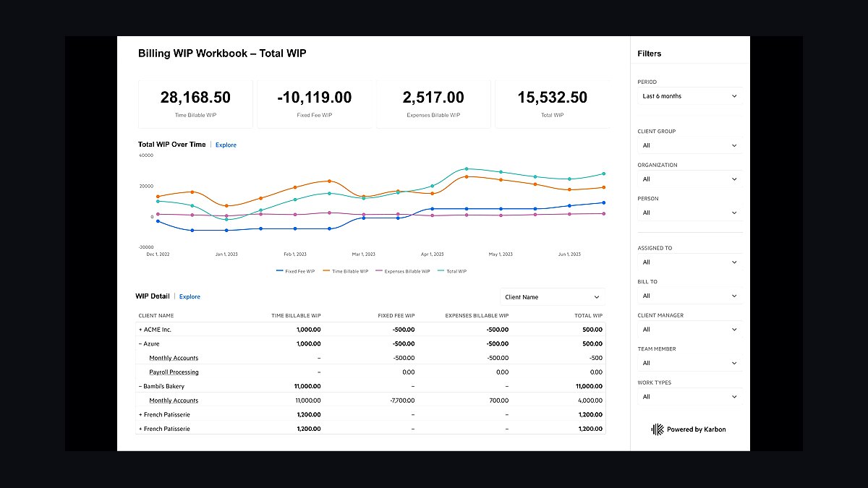Screen dimensions: 868x488
Task: Click the Jun 1, 2023 axis label
Action: 569,254
